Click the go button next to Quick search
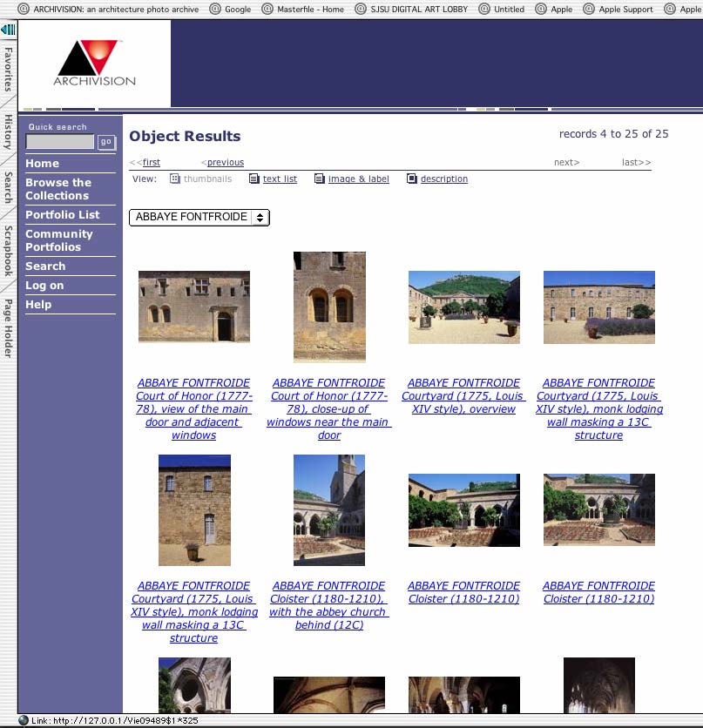The width and height of the screenshot is (703, 728). (106, 142)
